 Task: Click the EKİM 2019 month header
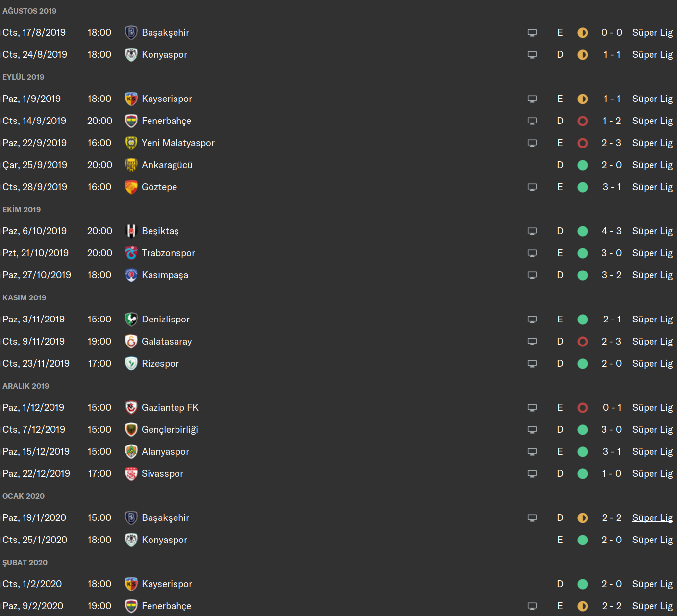22,210
